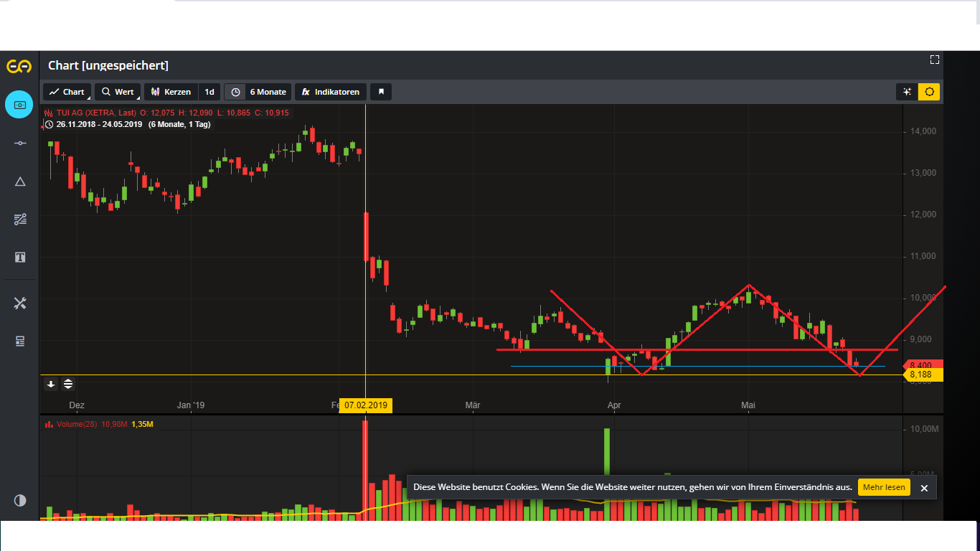
Task: Click the 'Mai' time axis label
Action: click(x=748, y=405)
